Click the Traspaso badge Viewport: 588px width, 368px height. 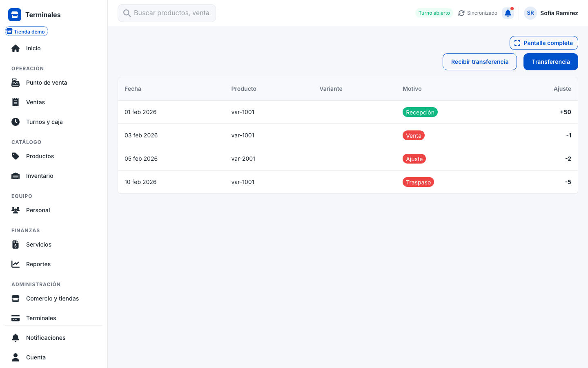click(418, 182)
